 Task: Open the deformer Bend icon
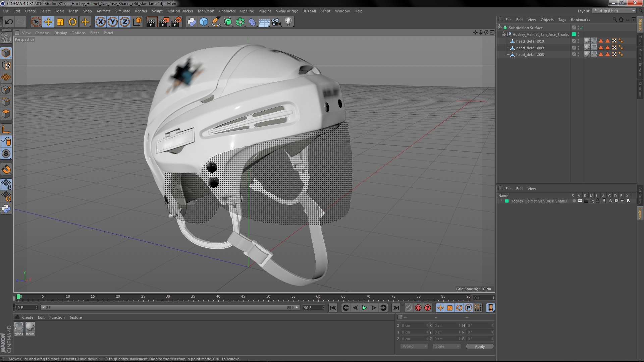pos(252,22)
